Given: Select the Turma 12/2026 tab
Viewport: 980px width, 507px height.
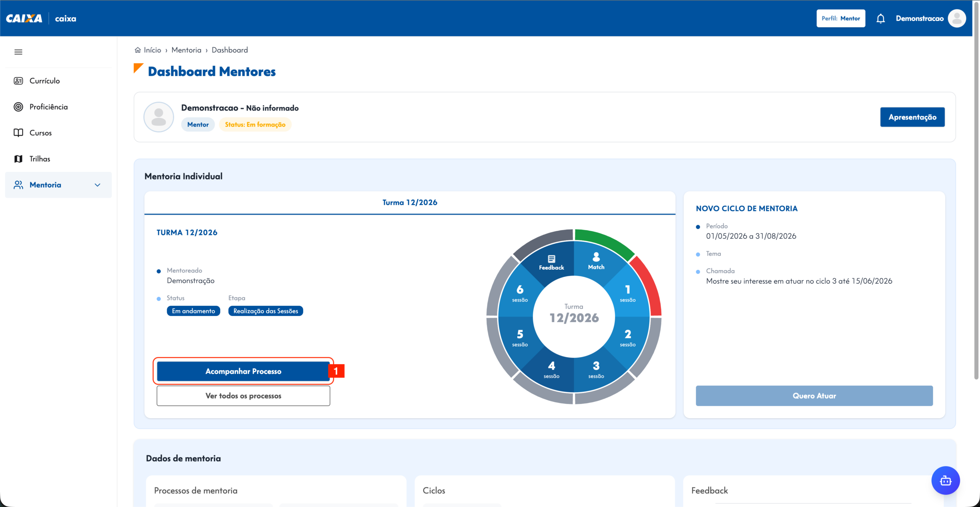Looking at the screenshot, I should (410, 202).
